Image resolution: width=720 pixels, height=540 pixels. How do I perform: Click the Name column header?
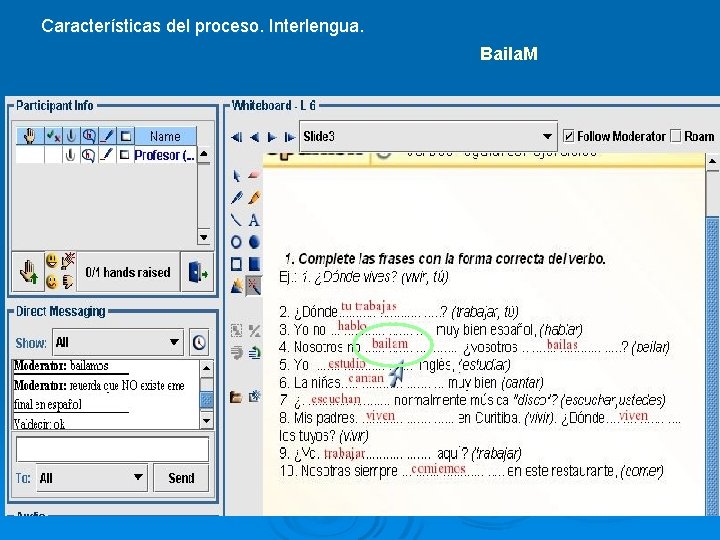[x=165, y=136]
